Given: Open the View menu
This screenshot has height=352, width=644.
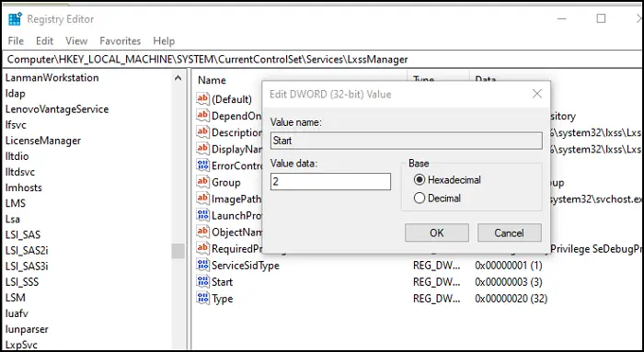Looking at the screenshot, I should point(76,41).
